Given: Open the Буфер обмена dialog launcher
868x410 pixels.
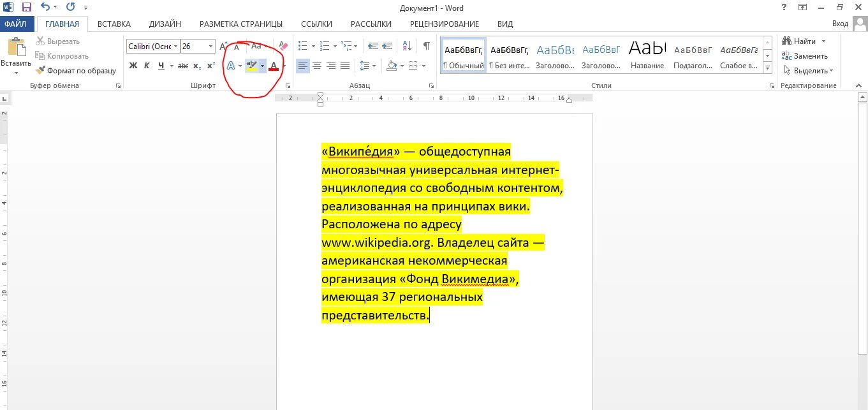Looking at the screenshot, I should tap(118, 85).
